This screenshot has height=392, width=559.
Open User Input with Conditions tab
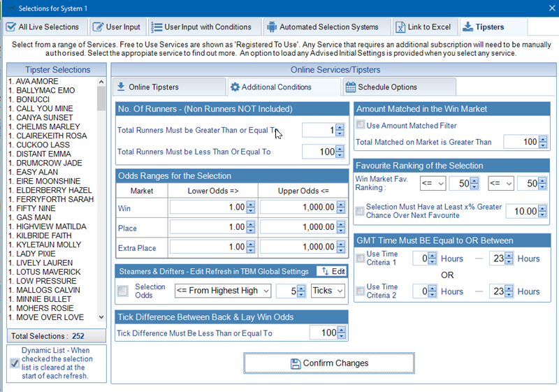pyautogui.click(x=205, y=27)
